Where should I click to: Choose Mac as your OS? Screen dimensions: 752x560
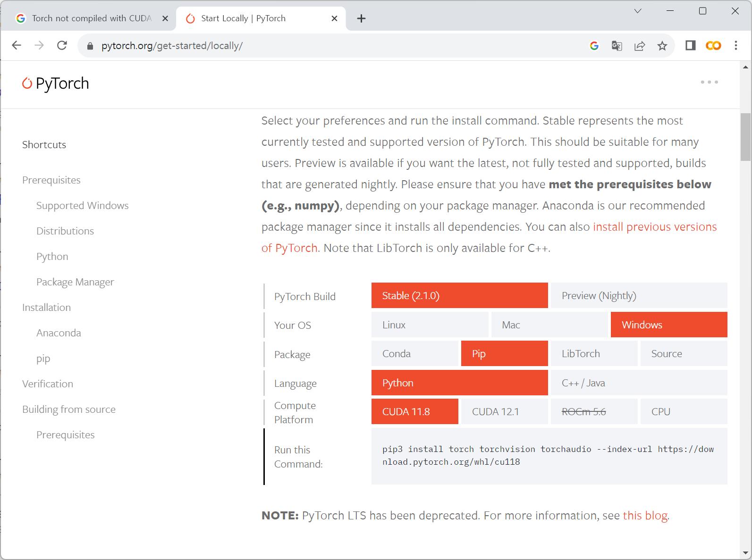549,325
